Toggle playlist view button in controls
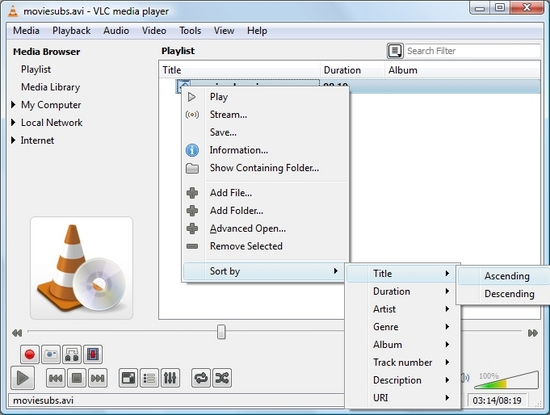The width and height of the screenshot is (550, 415). point(149,378)
